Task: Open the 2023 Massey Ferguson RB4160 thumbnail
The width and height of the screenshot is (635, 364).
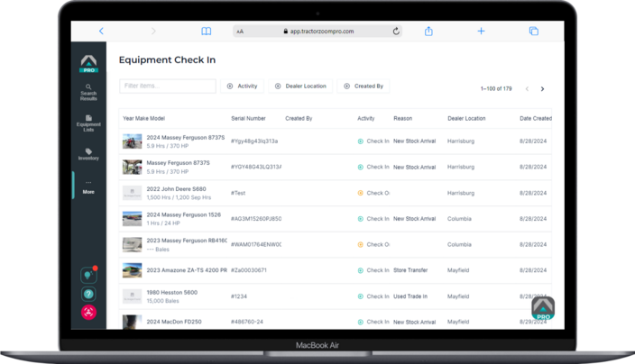Action: (132, 245)
